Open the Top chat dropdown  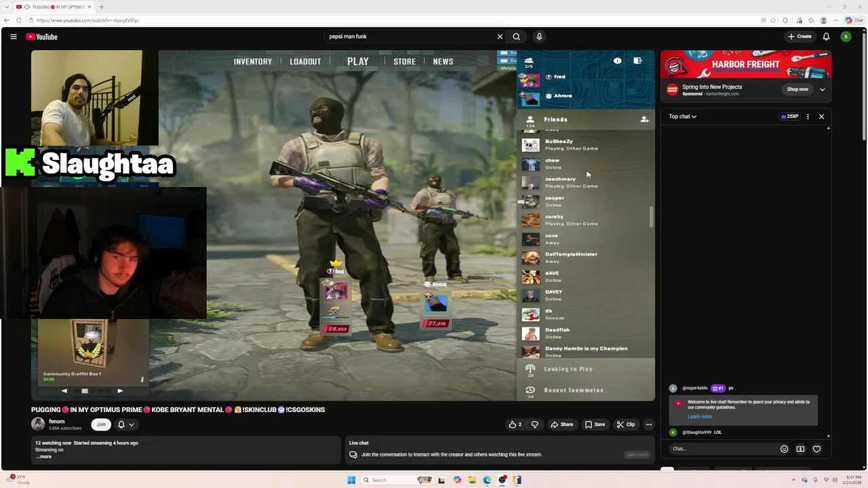click(x=683, y=117)
